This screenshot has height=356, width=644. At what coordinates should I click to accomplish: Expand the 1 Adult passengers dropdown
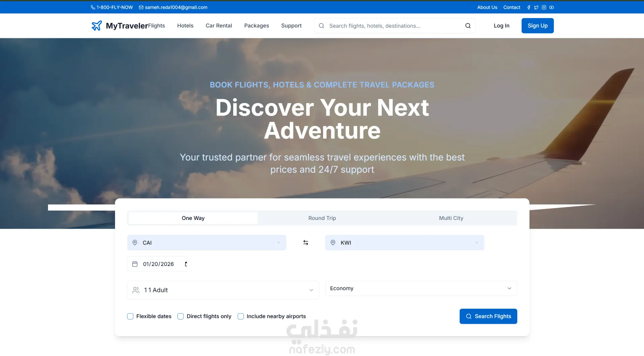[x=223, y=290]
